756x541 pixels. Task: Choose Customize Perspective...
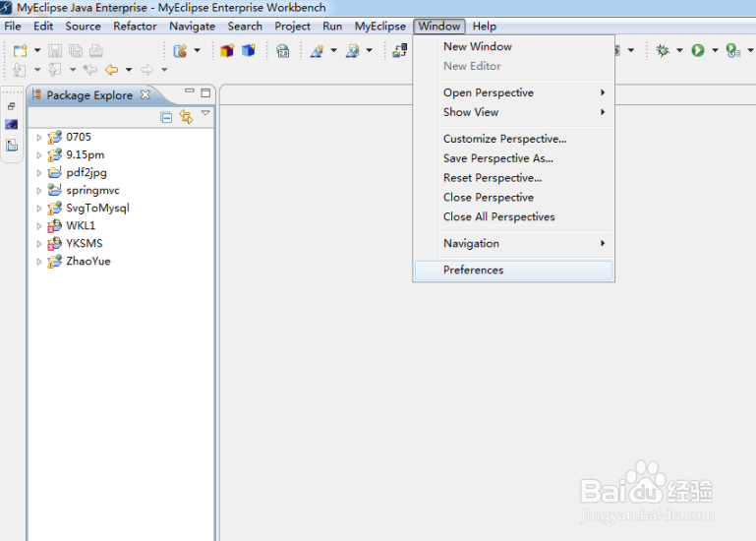tap(514, 139)
